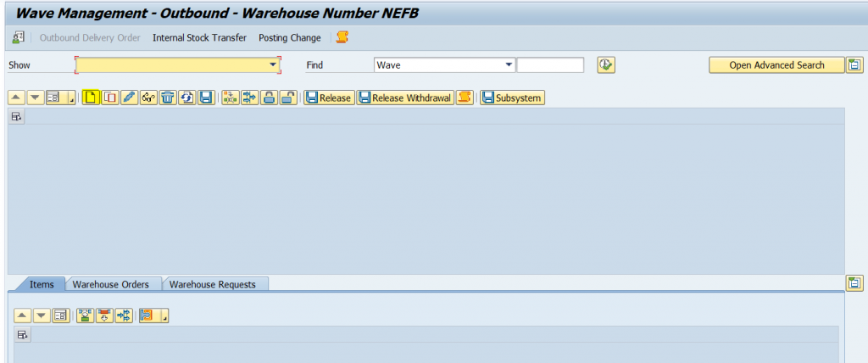The width and height of the screenshot is (868, 363).
Task: Expand with the down arrow in the wave toolbar
Action: (36, 98)
